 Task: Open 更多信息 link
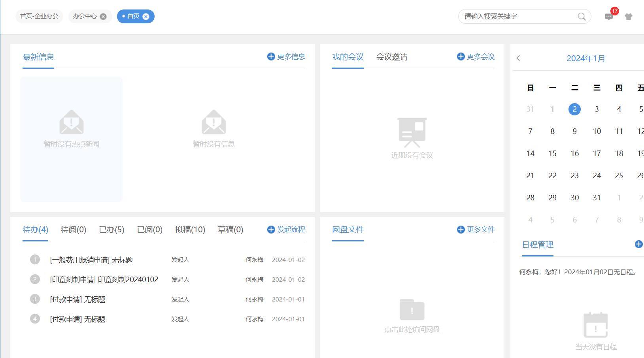[286, 57]
